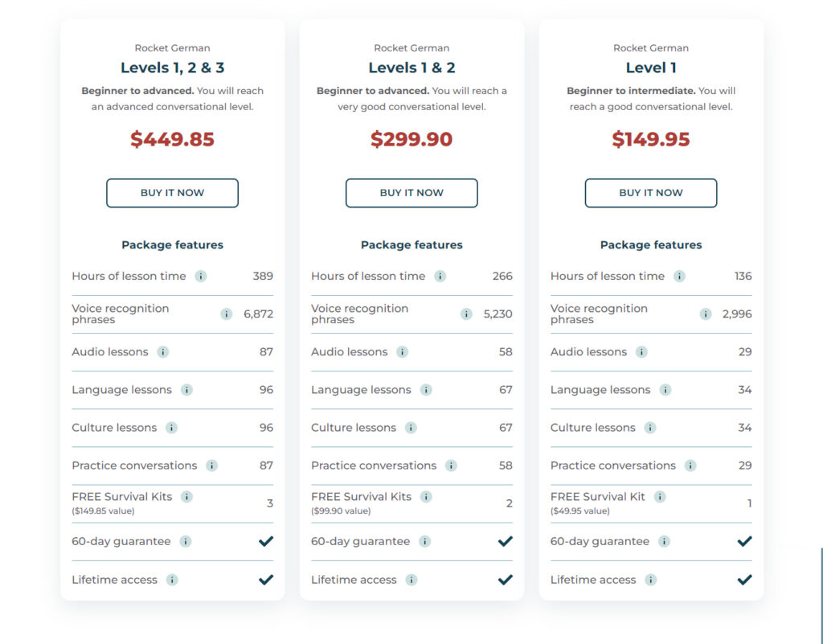This screenshot has height=644, width=823.
Task: Click BUY IT NOW for the $449.85 package
Action: [172, 193]
